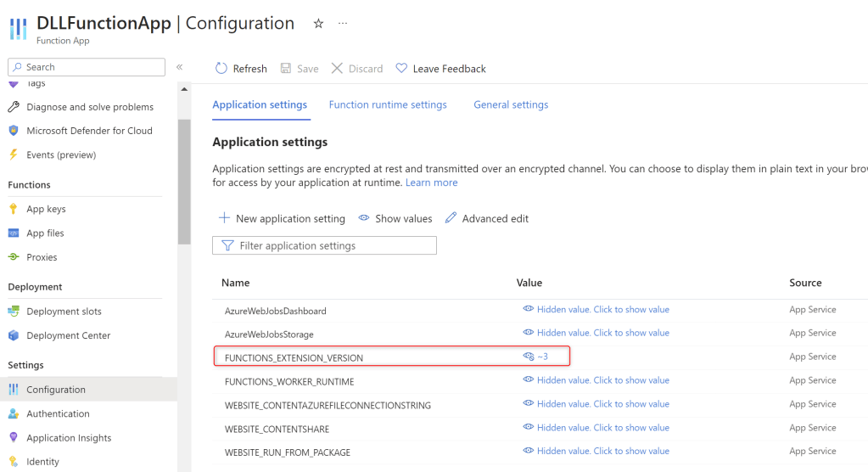868x472 pixels.
Task: Collapse the left sidebar with double chevron
Action: coord(180,67)
